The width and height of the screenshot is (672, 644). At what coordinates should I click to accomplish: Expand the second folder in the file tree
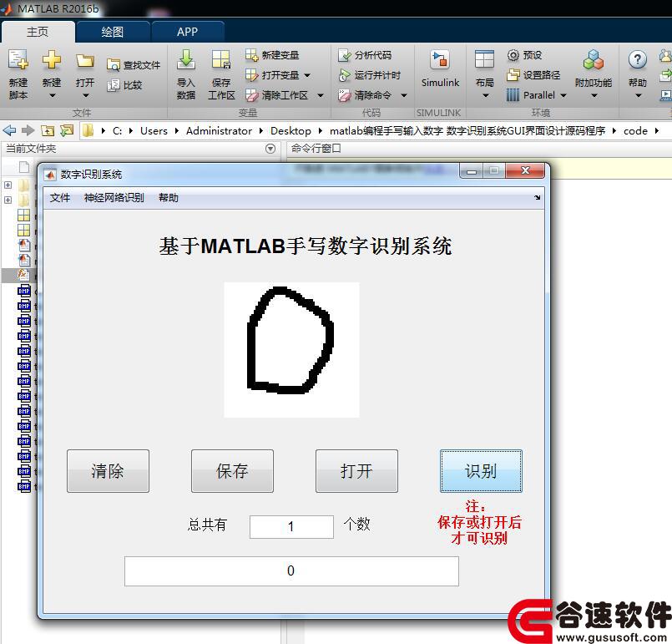(8, 200)
